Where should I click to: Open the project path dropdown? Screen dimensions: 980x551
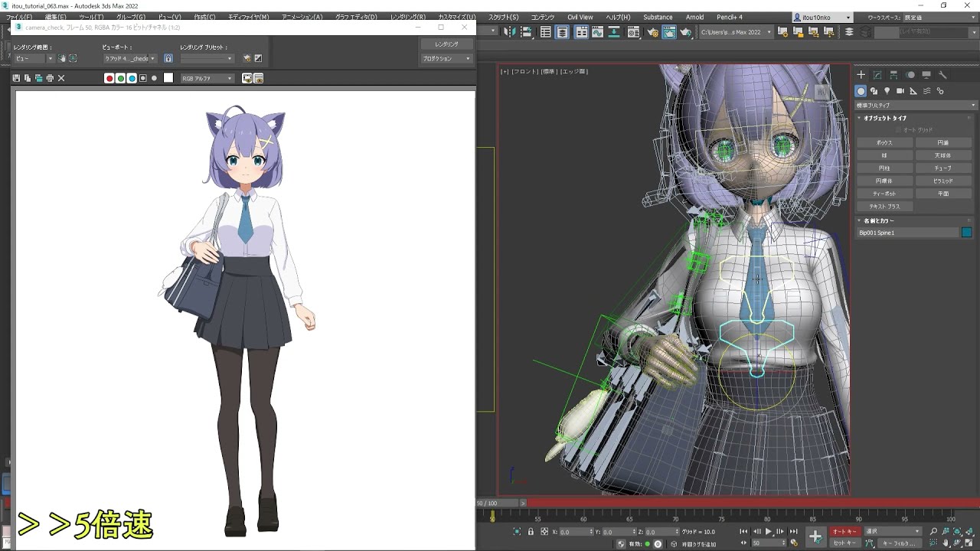(x=735, y=32)
